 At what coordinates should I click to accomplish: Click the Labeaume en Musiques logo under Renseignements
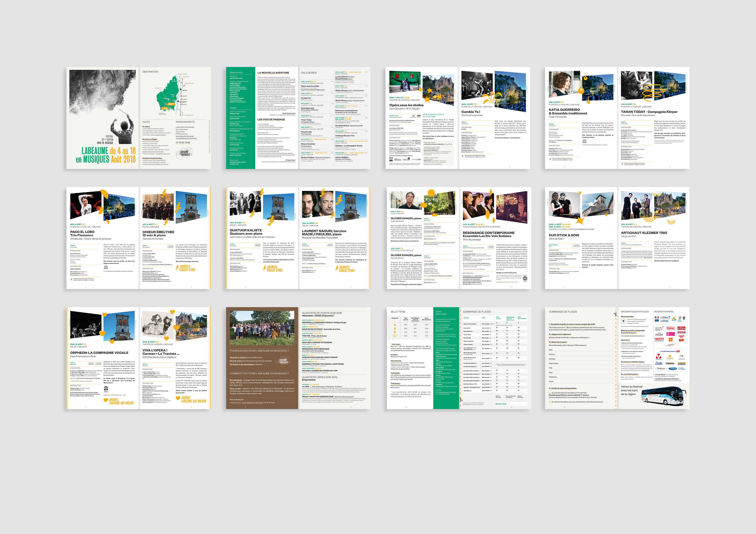(x=185, y=153)
